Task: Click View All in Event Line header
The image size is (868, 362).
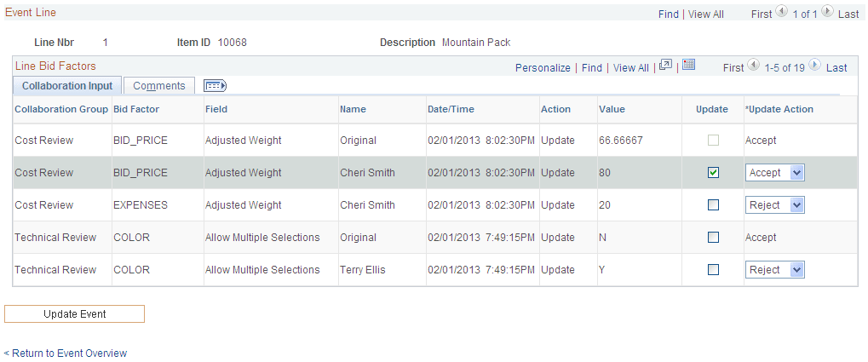Action: point(706,14)
